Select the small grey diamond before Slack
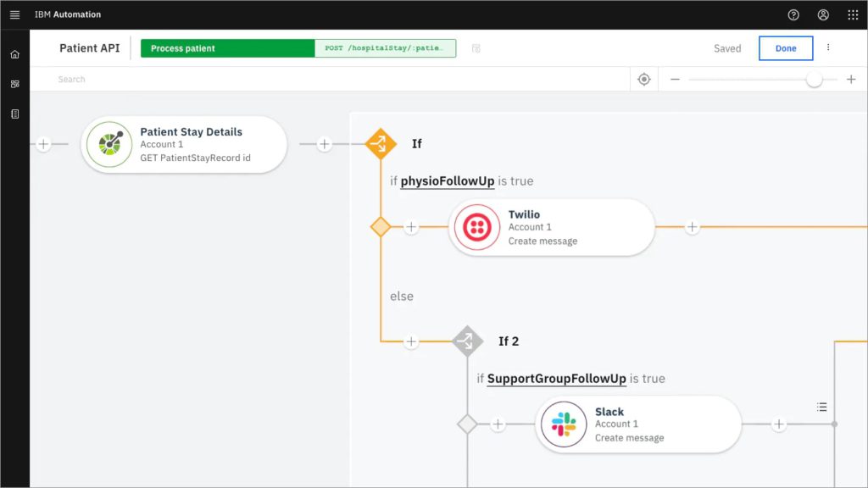Image resolution: width=868 pixels, height=488 pixels. 467,424
